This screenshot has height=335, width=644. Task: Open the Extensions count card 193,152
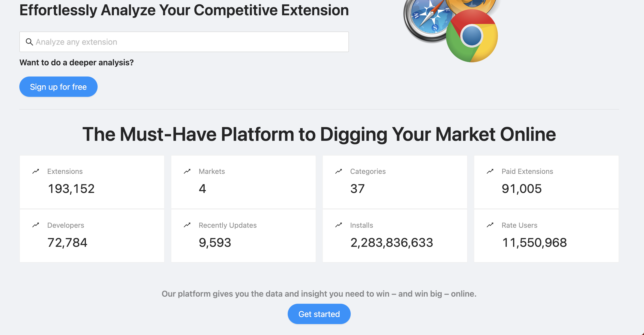92,182
